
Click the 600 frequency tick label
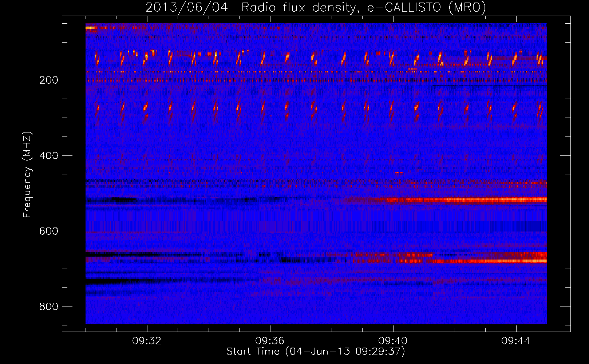pyautogui.click(x=49, y=231)
